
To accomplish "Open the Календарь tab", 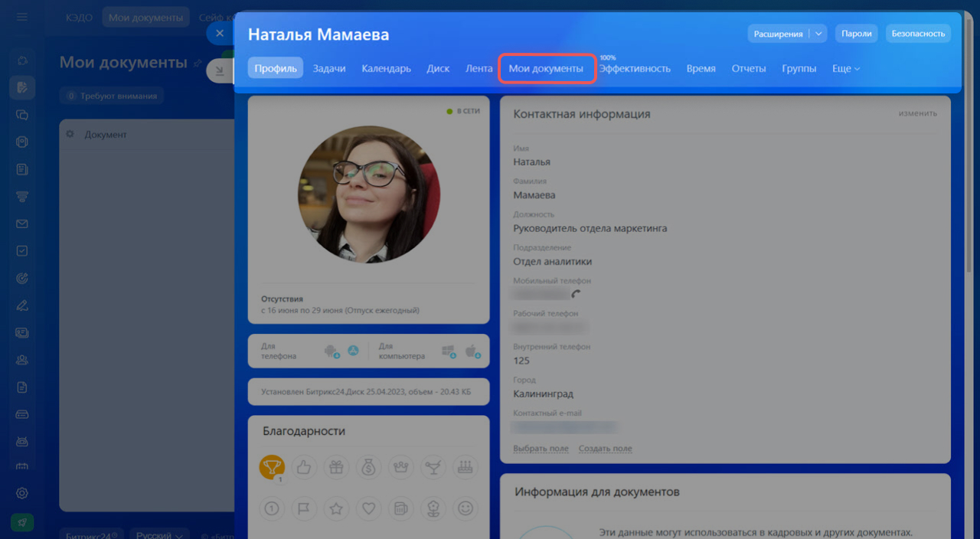I will pos(386,68).
